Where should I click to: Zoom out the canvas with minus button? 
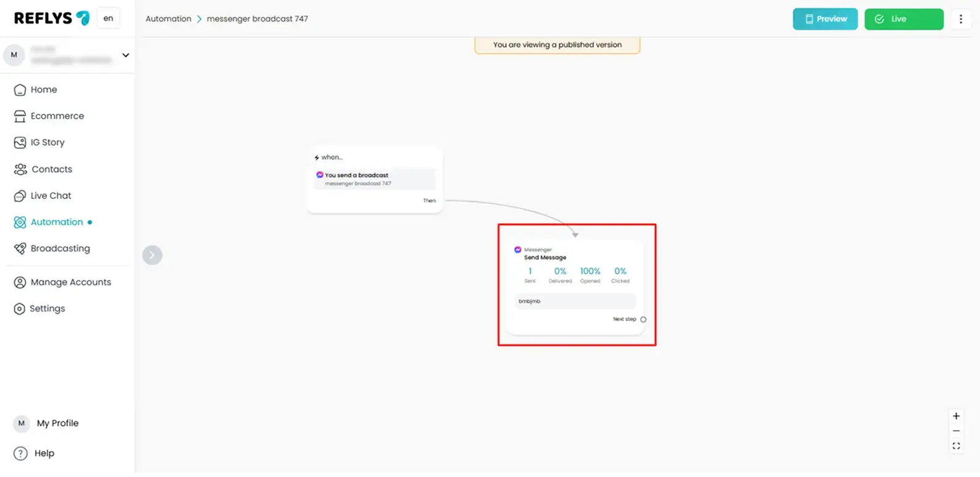(956, 431)
